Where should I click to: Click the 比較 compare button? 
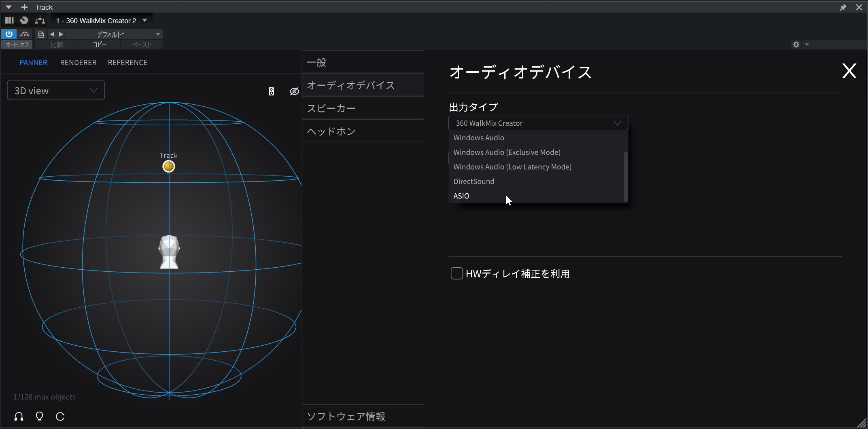(x=57, y=45)
